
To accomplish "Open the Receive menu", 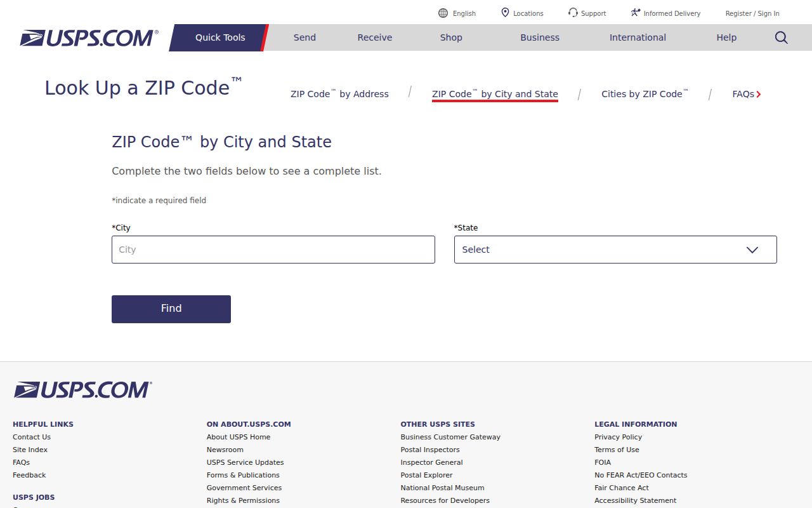I will (375, 37).
